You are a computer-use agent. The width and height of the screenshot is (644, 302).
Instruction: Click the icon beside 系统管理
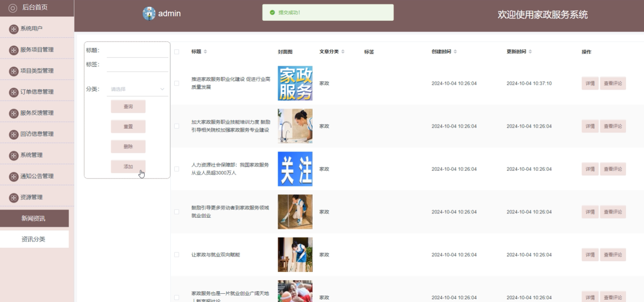point(14,155)
